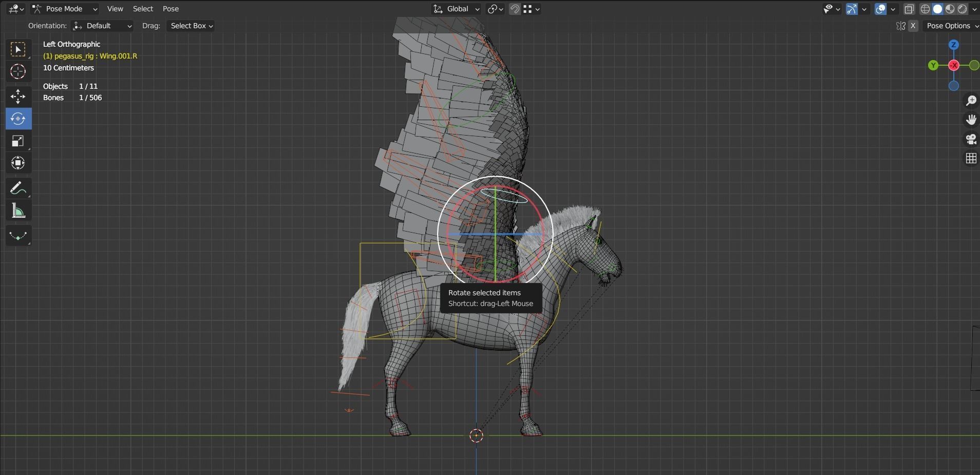This screenshot has height=475, width=980.
Task: Open the Drag Select Box dropdown
Action: (190, 26)
